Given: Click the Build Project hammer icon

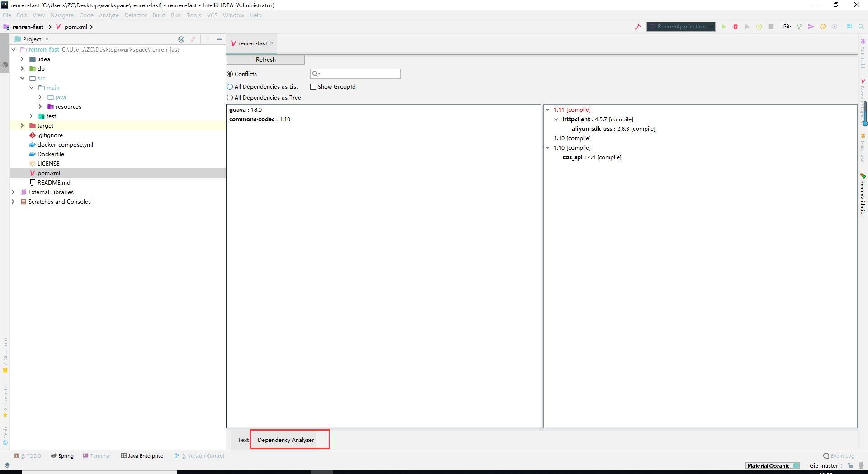Looking at the screenshot, I should point(638,27).
